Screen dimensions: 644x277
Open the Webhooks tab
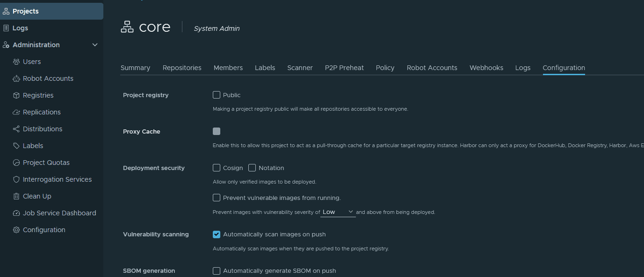coord(486,67)
